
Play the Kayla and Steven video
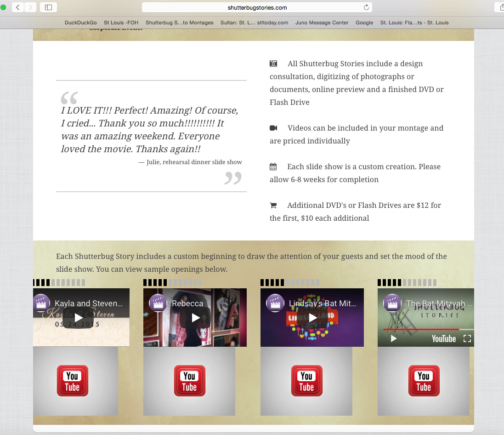click(79, 318)
